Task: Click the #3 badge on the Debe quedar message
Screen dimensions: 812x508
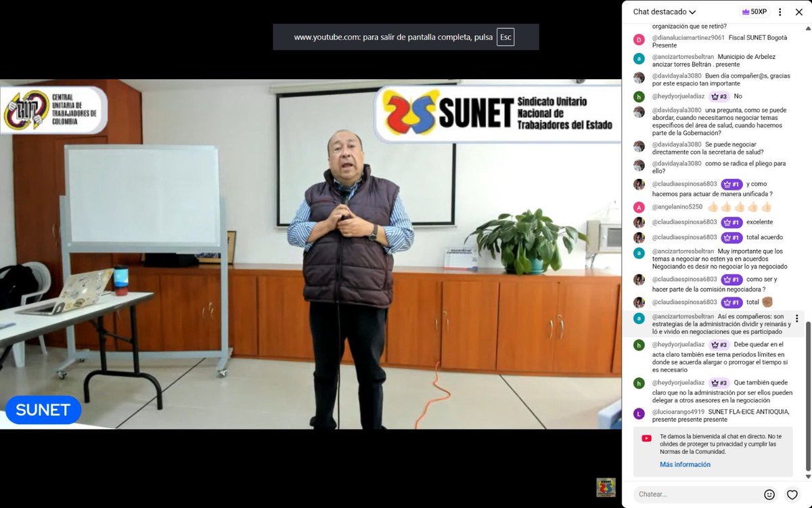Action: (x=719, y=345)
